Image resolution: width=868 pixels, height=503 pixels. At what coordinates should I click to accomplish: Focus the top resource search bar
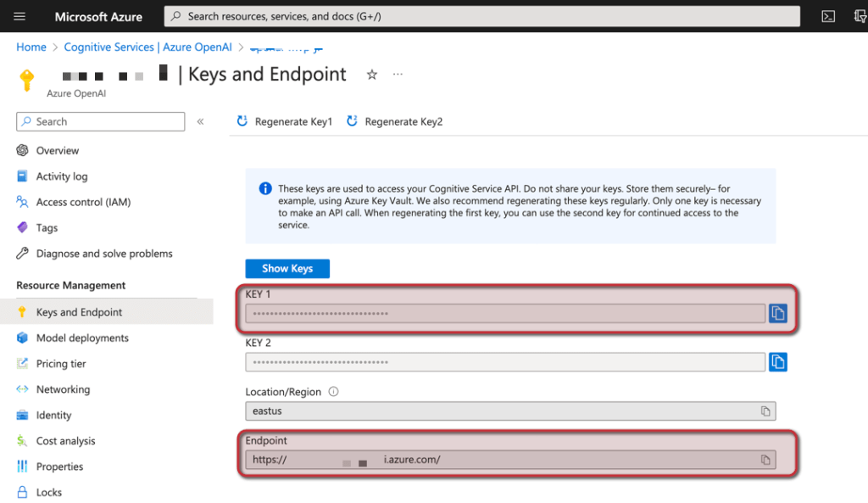(481, 16)
